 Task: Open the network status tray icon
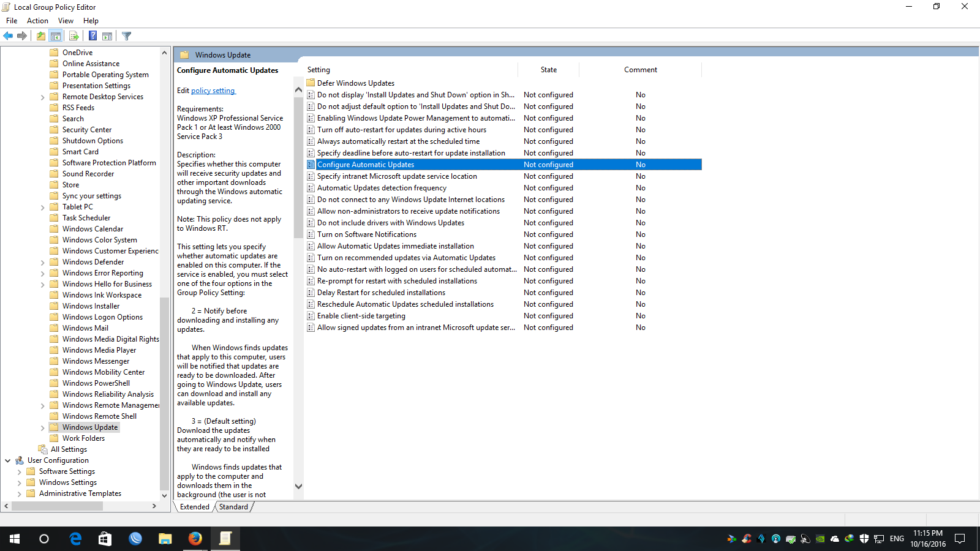pos(879,539)
